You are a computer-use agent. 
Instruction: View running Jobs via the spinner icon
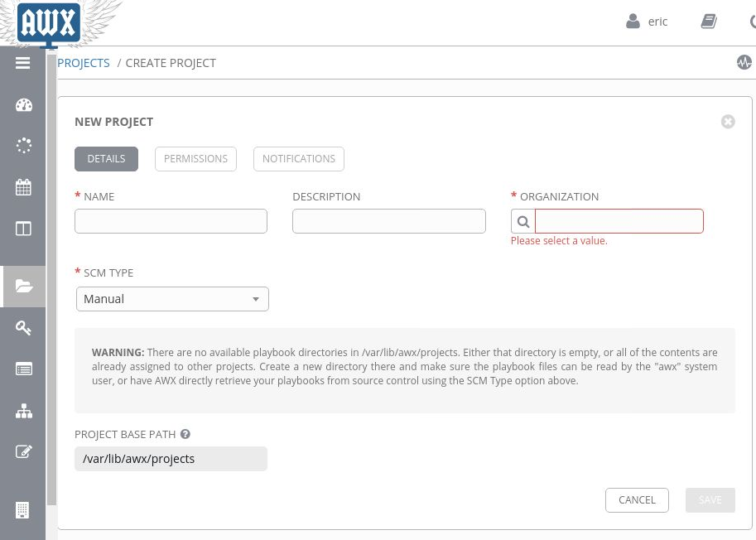pyautogui.click(x=23, y=146)
